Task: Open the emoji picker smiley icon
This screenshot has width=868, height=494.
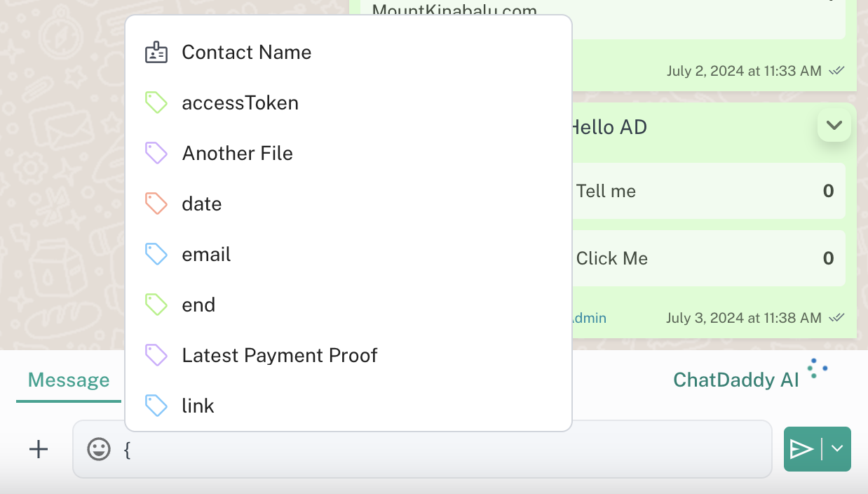Action: [99, 449]
